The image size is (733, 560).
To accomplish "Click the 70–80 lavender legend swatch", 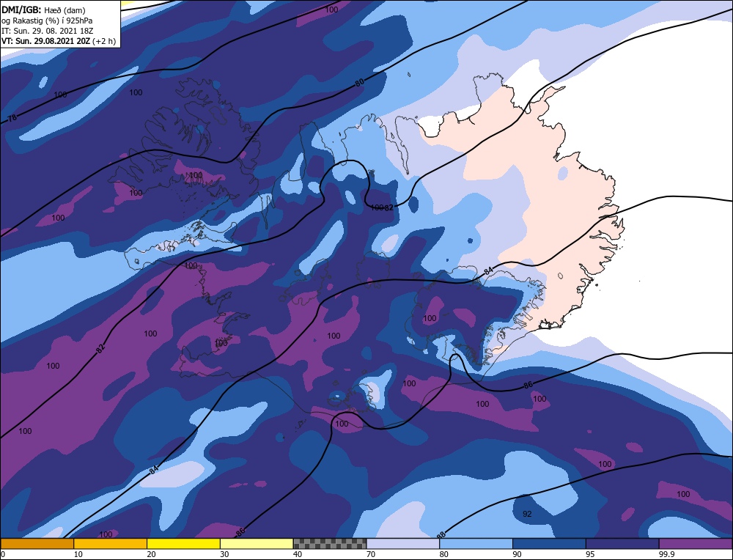I will pyautogui.click(x=403, y=544).
